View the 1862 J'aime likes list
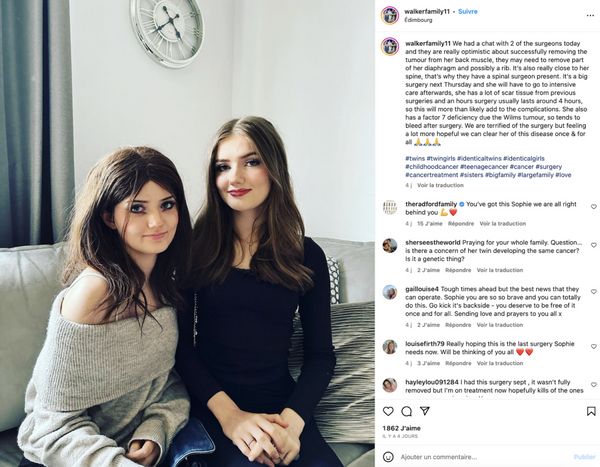Image resolution: width=600 pixels, height=467 pixels. click(x=401, y=428)
